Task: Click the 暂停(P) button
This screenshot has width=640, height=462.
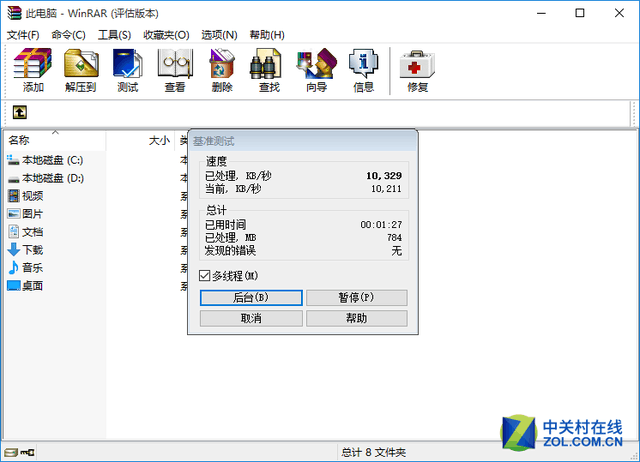Action: [x=357, y=298]
